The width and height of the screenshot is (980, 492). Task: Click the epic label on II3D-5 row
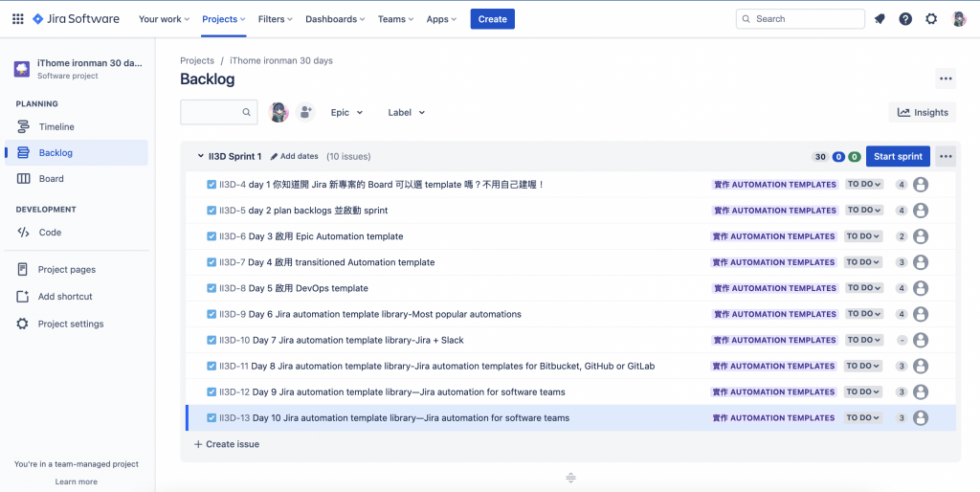pyautogui.click(x=775, y=211)
